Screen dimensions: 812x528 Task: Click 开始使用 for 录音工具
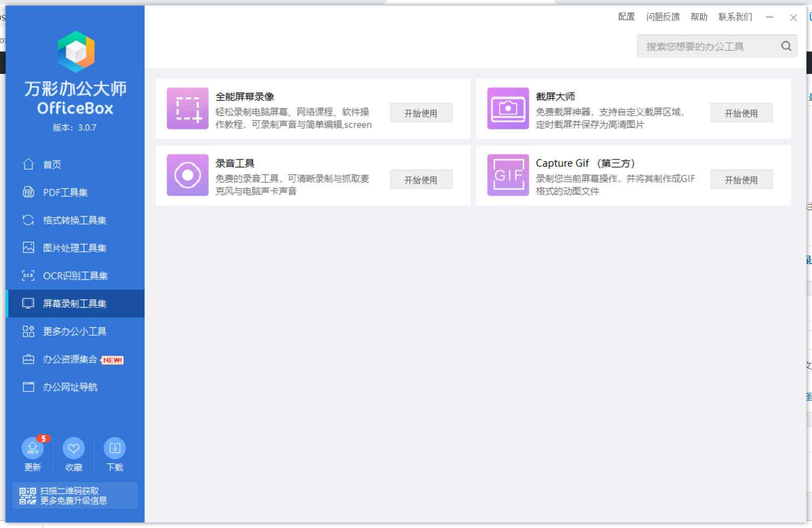[x=421, y=180]
